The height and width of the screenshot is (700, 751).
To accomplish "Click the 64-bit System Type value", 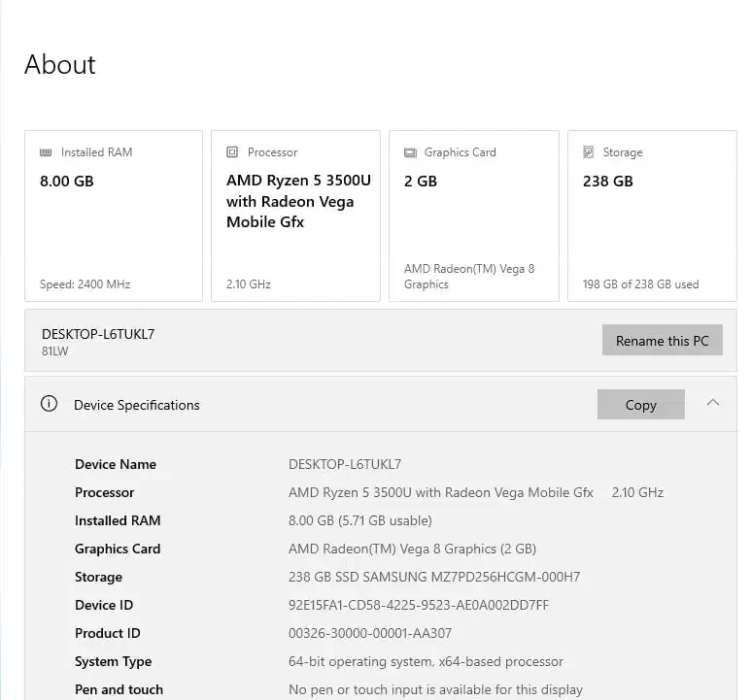I will tap(426, 661).
